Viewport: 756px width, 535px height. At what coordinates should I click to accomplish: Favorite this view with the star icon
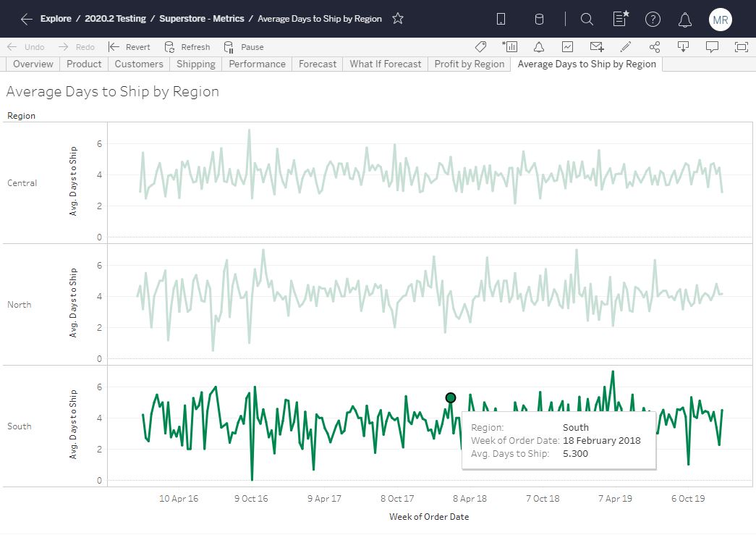398,19
